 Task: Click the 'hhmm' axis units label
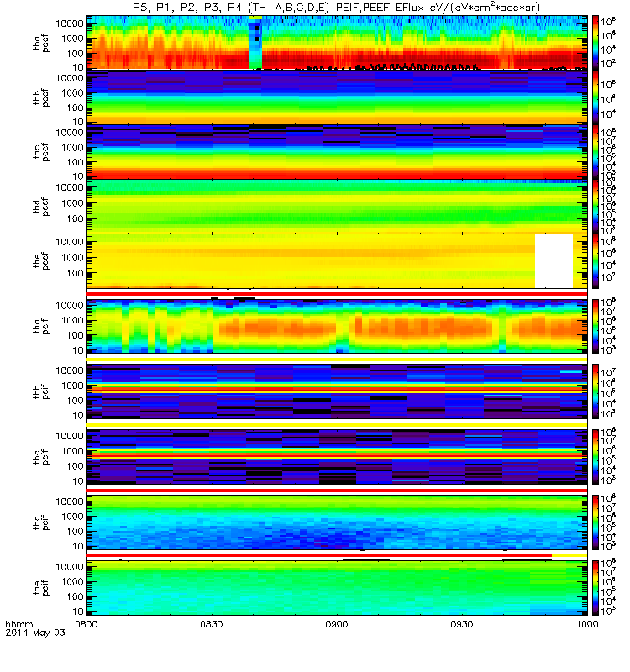[18, 624]
